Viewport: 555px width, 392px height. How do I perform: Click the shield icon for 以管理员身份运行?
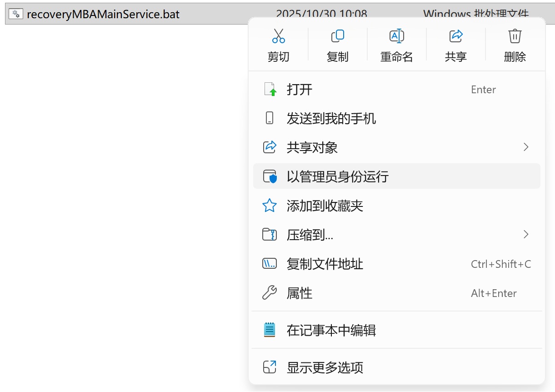pos(270,177)
